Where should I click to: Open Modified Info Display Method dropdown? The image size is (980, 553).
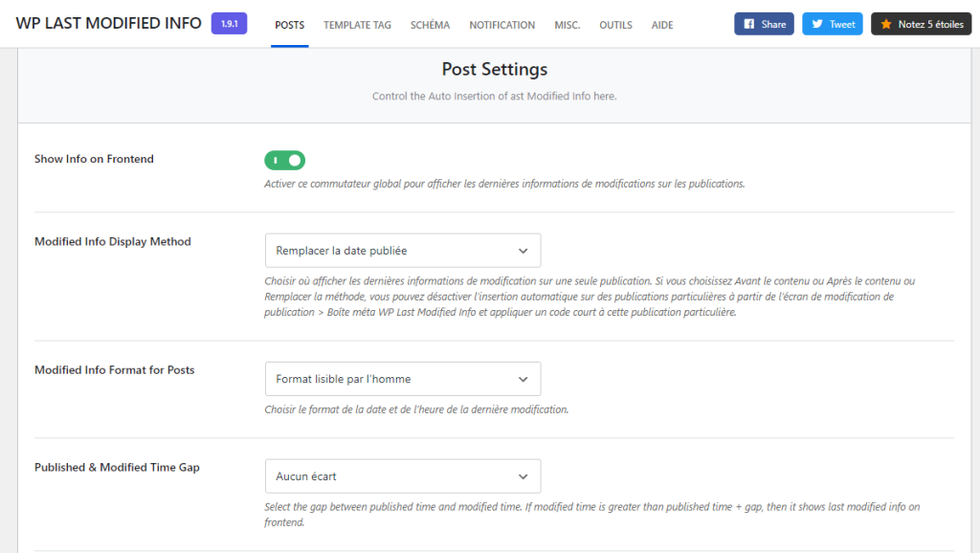[x=402, y=251]
